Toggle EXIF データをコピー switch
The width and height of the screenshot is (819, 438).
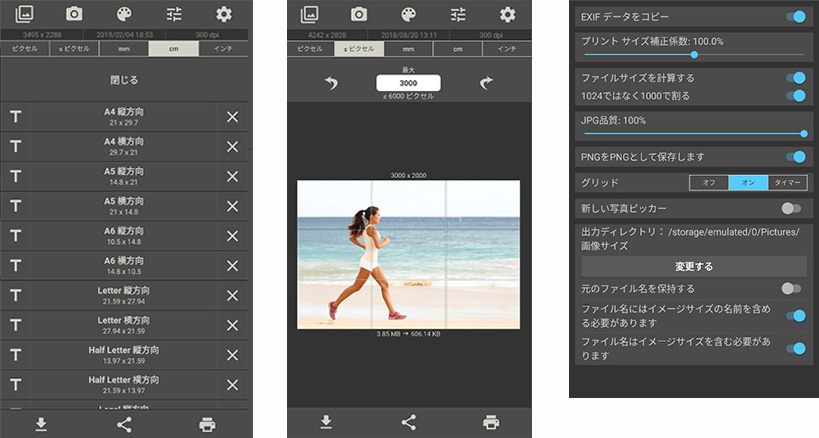pos(796,17)
